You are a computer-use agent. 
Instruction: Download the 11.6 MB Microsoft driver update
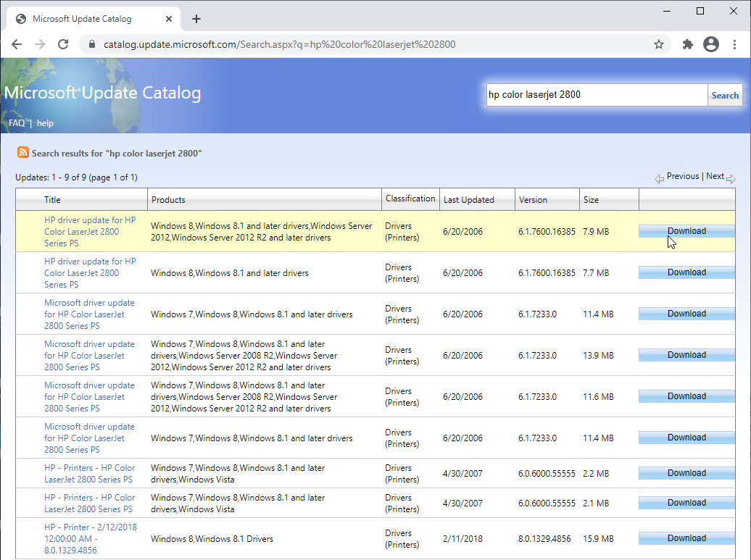686,396
